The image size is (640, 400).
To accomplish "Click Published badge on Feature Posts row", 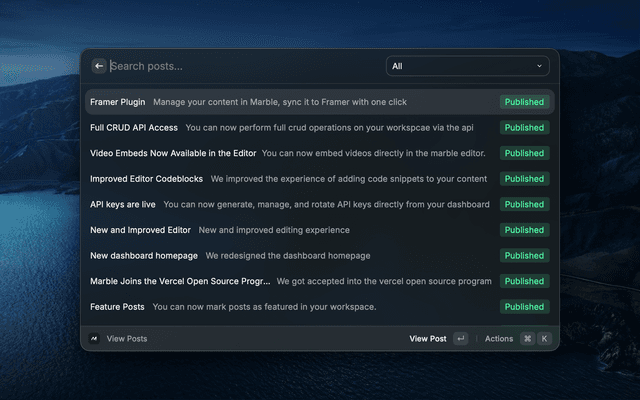I will click(524, 307).
